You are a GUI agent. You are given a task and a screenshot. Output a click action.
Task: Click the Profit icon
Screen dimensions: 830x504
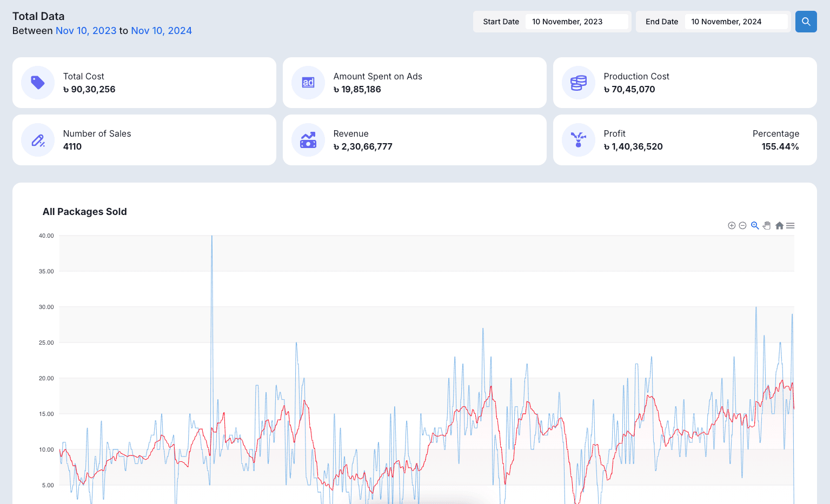579,140
